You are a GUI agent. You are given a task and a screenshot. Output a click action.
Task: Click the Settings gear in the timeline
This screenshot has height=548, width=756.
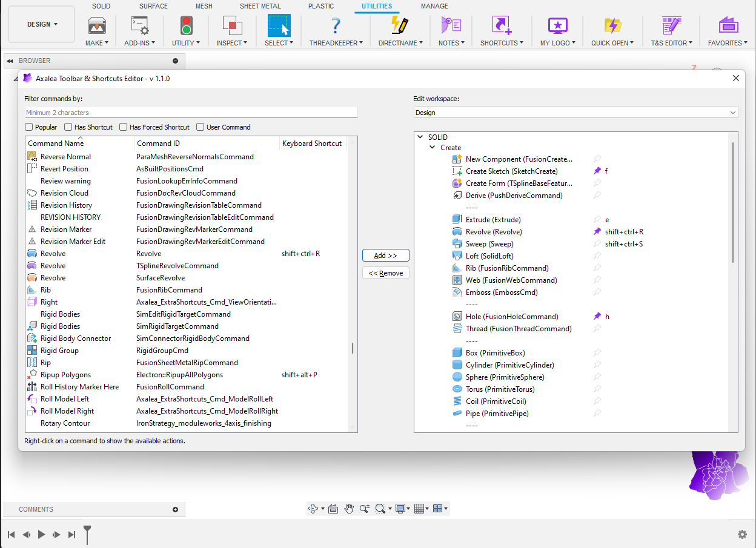(x=742, y=534)
